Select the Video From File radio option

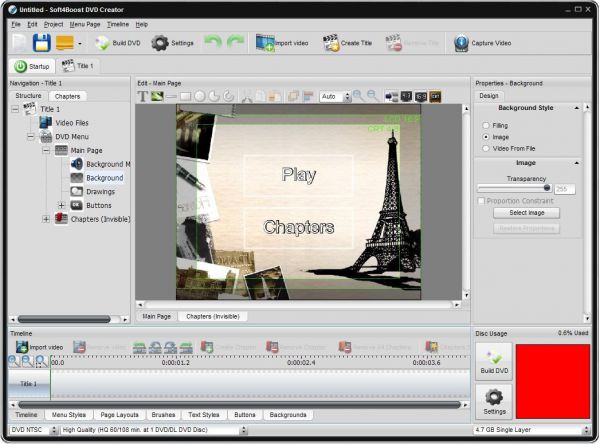[x=487, y=146]
